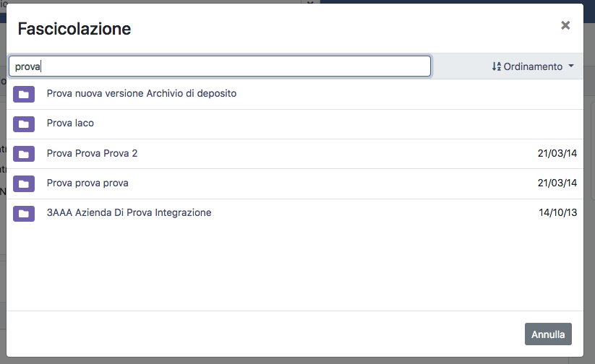Open "3AAA Azienda Di Prova Integrazione"
Image resolution: width=595 pixels, height=364 pixels.
pos(129,213)
